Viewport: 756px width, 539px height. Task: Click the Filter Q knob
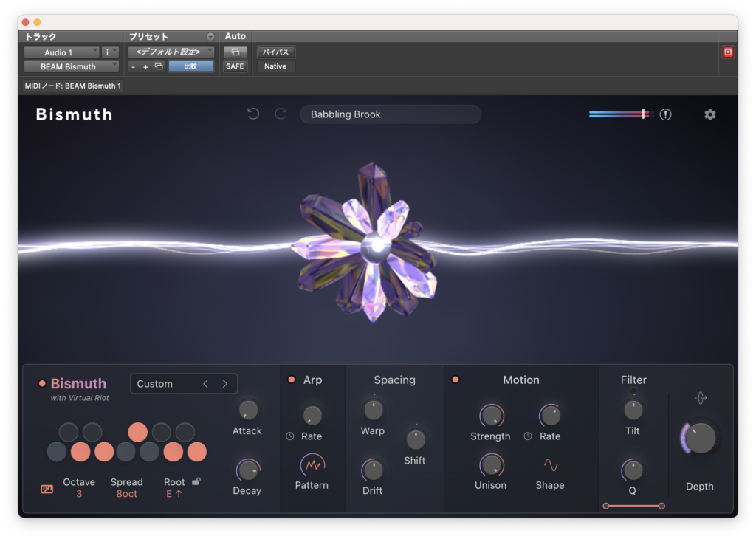pos(633,470)
